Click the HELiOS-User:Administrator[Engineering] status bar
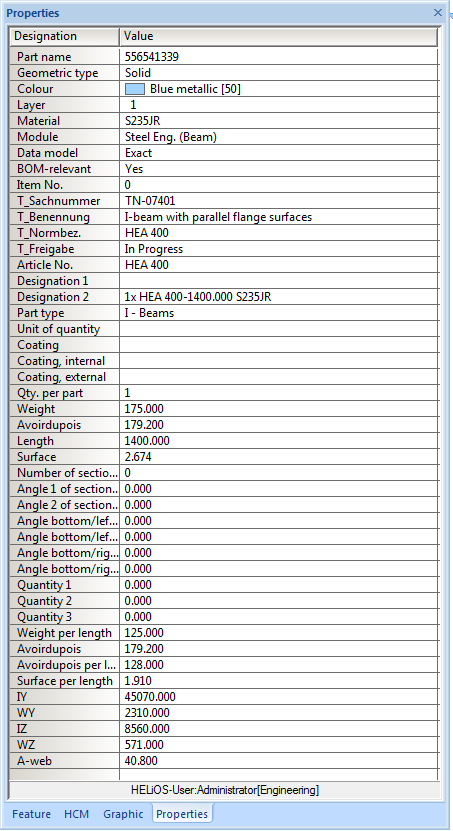Viewport: 453px width, 831px height. coord(225,790)
